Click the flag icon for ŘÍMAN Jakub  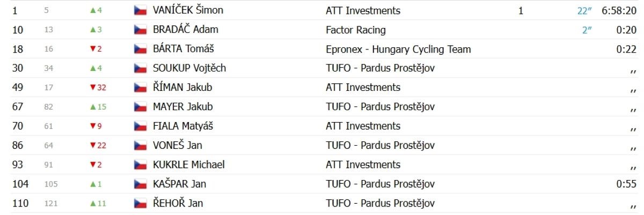[x=140, y=88]
